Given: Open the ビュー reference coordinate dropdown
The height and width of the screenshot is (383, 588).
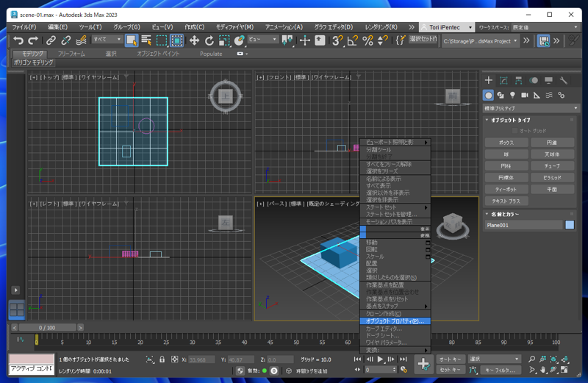Looking at the screenshot, I should (262, 40).
